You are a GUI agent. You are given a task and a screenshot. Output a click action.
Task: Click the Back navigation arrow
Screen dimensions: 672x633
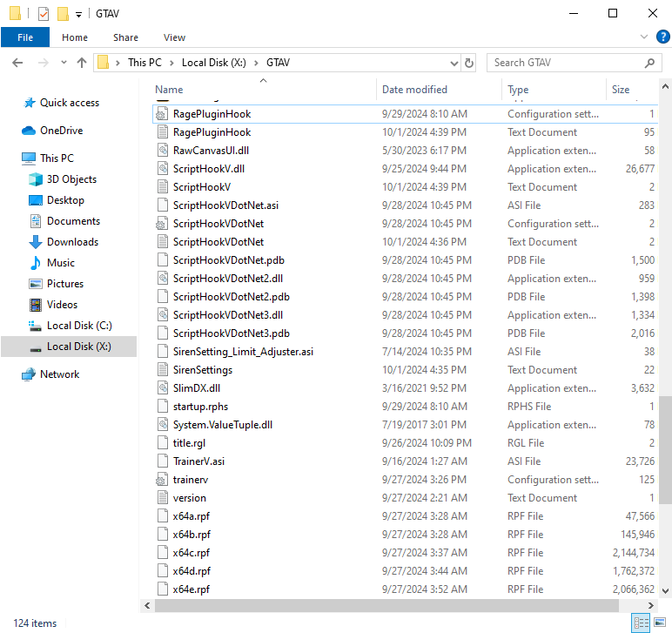18,63
